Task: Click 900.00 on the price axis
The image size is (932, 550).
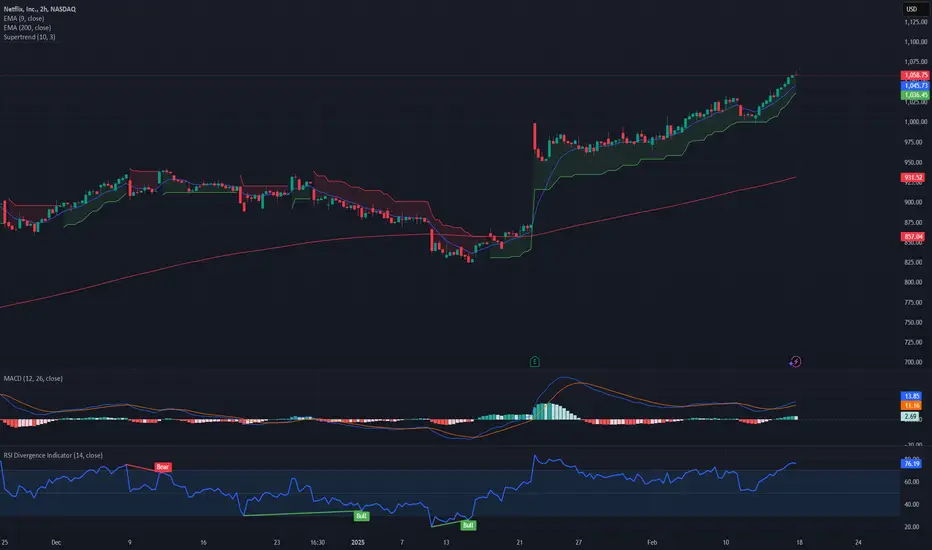Action: (914, 202)
